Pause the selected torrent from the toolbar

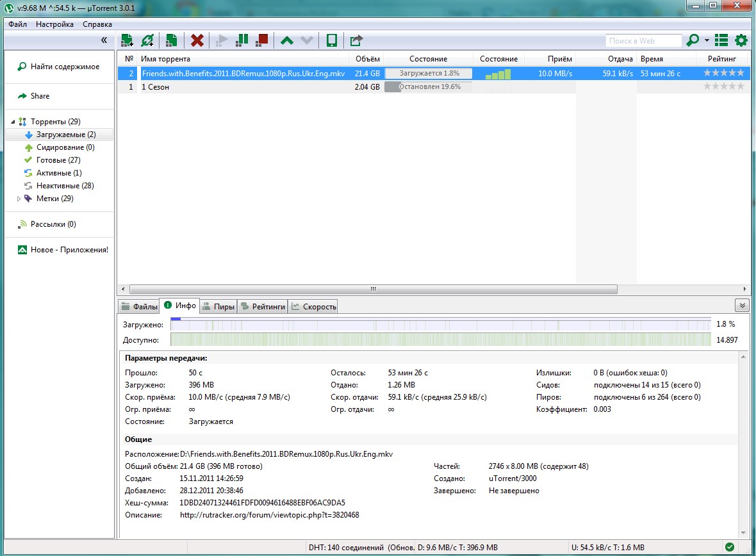pos(242,40)
